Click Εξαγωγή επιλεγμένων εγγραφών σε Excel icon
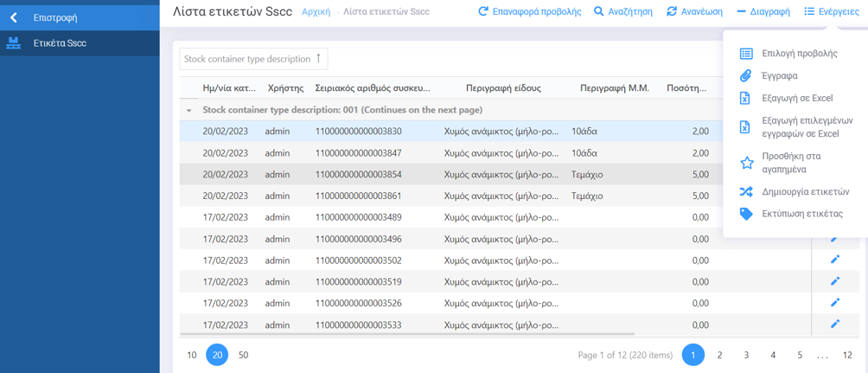The image size is (868, 373). (746, 127)
